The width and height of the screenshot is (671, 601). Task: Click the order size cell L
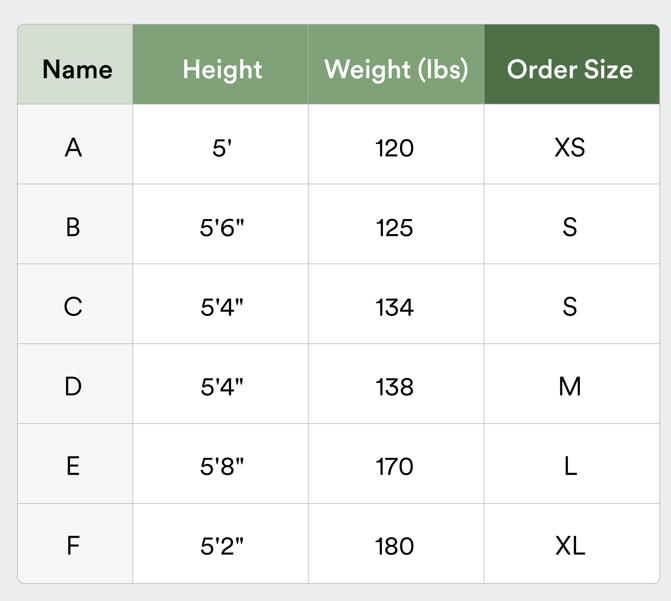[570, 466]
